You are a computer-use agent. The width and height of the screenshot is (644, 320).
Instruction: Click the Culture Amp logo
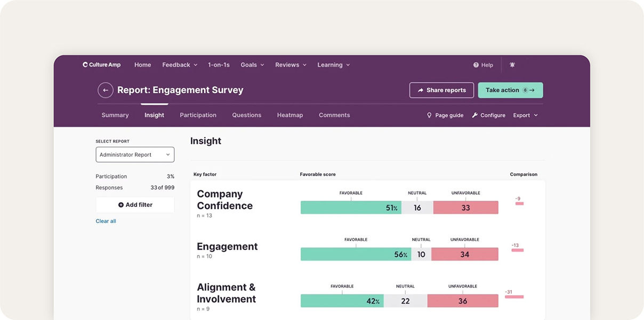point(101,65)
